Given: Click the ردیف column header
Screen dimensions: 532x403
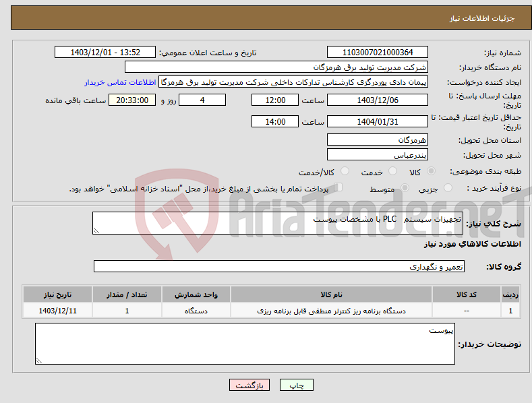Looking at the screenshot, I should pos(510,294).
